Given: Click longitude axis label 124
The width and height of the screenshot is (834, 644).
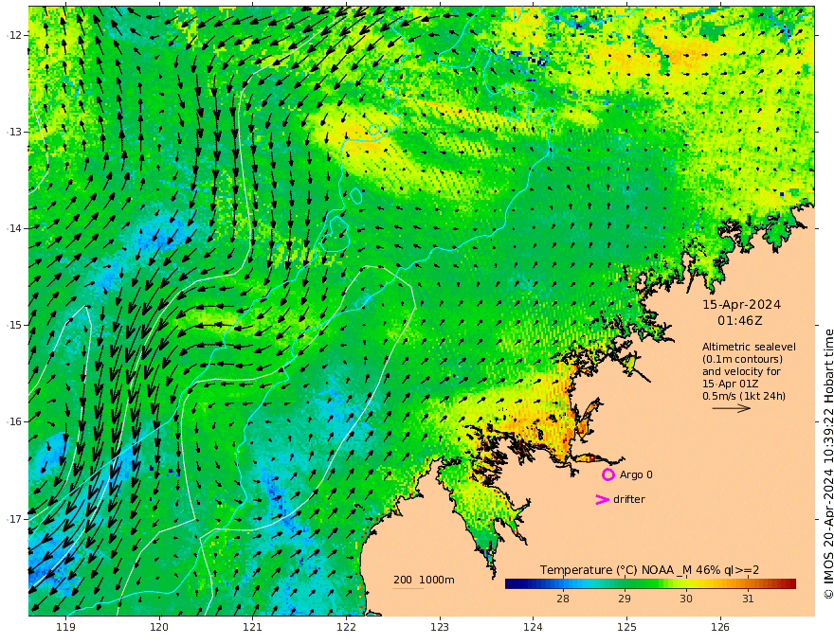Looking at the screenshot, I should click(x=533, y=628).
